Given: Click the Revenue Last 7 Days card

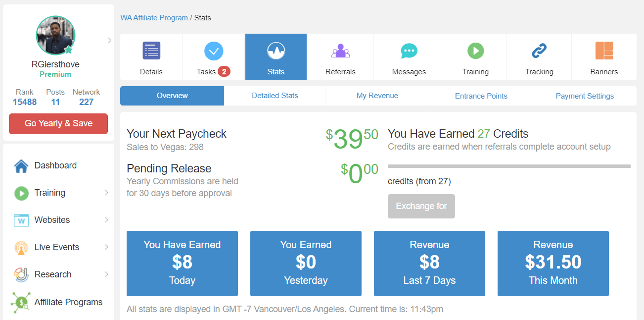Looking at the screenshot, I should point(429,264).
